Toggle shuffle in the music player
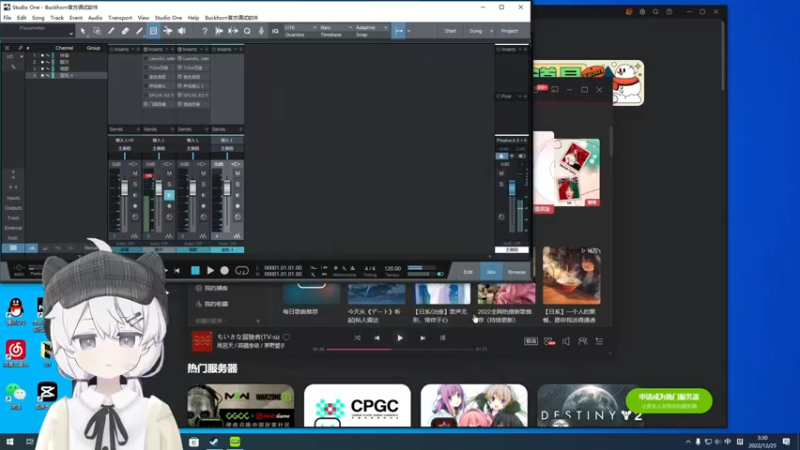This screenshot has width=800, height=450. point(357,338)
